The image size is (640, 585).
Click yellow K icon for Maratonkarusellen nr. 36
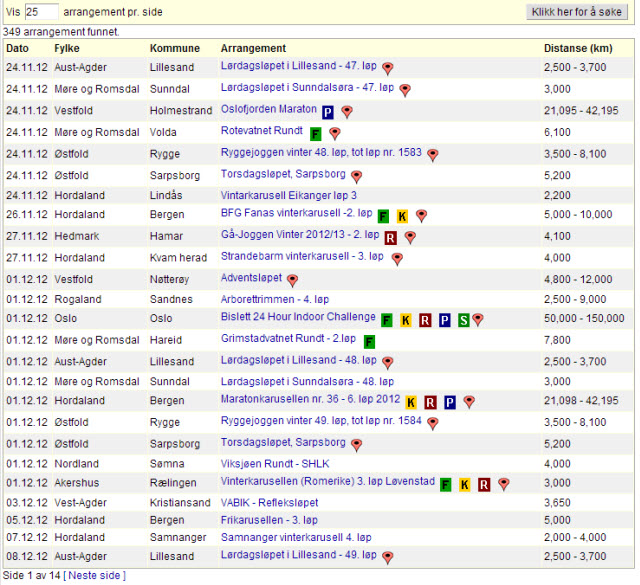pyautogui.click(x=411, y=403)
